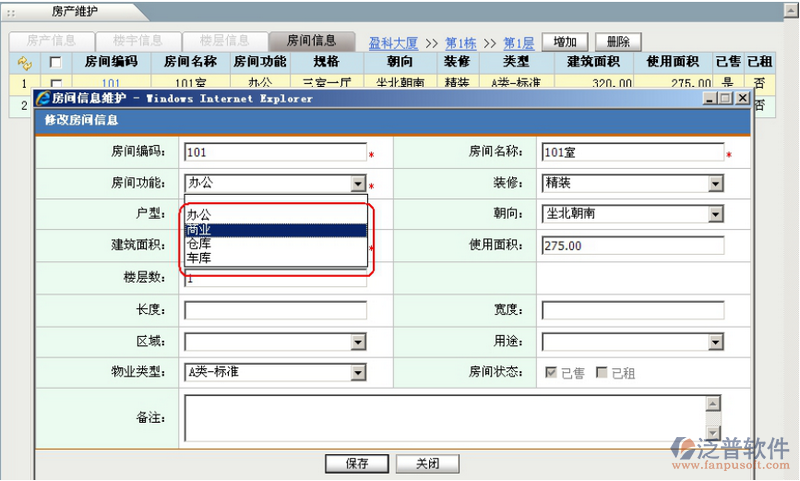
Task: Open the 朝向 dropdown
Action: pos(715,215)
